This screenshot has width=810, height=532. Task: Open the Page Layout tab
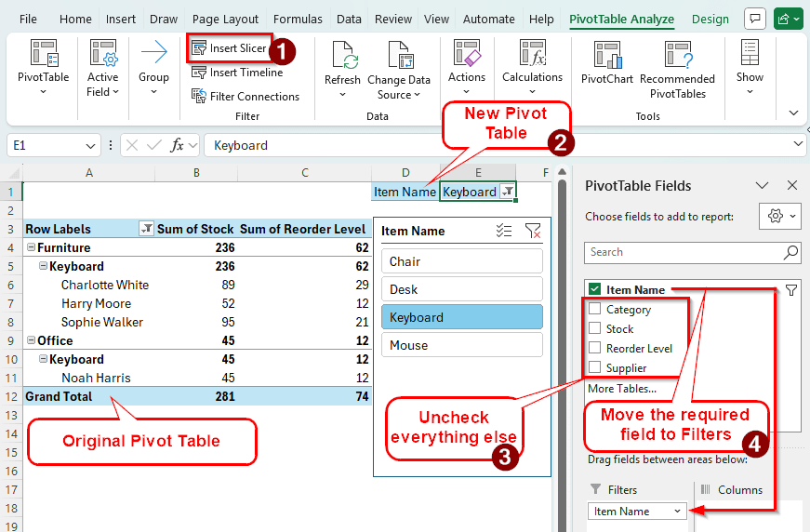coord(227,19)
